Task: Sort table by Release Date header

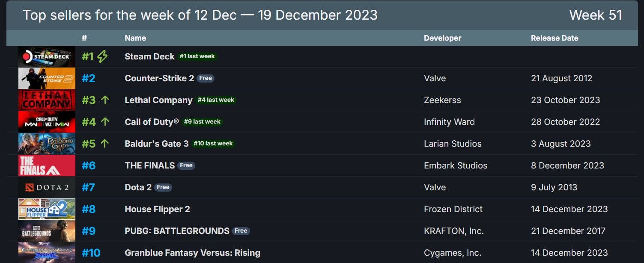Action: (555, 38)
